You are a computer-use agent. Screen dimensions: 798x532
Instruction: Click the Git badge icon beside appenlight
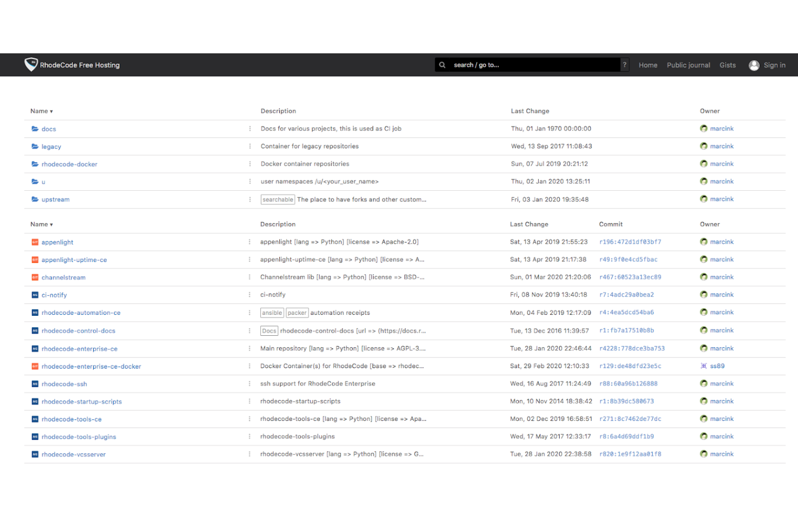(x=35, y=242)
